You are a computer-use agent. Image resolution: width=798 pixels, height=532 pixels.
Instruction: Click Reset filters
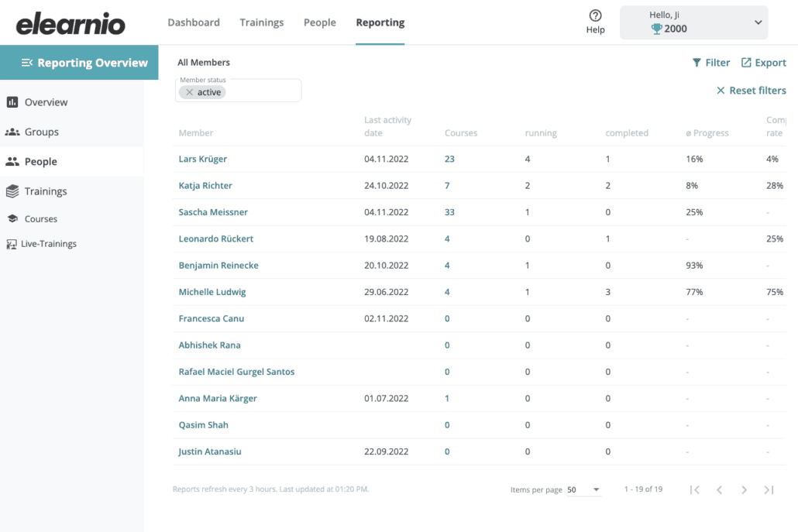click(x=750, y=90)
